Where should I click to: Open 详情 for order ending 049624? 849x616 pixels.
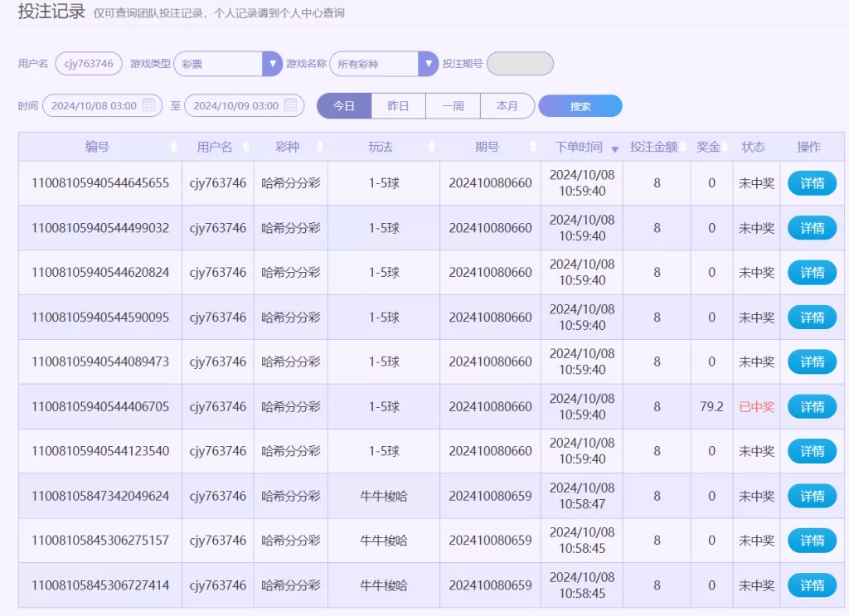pos(813,496)
